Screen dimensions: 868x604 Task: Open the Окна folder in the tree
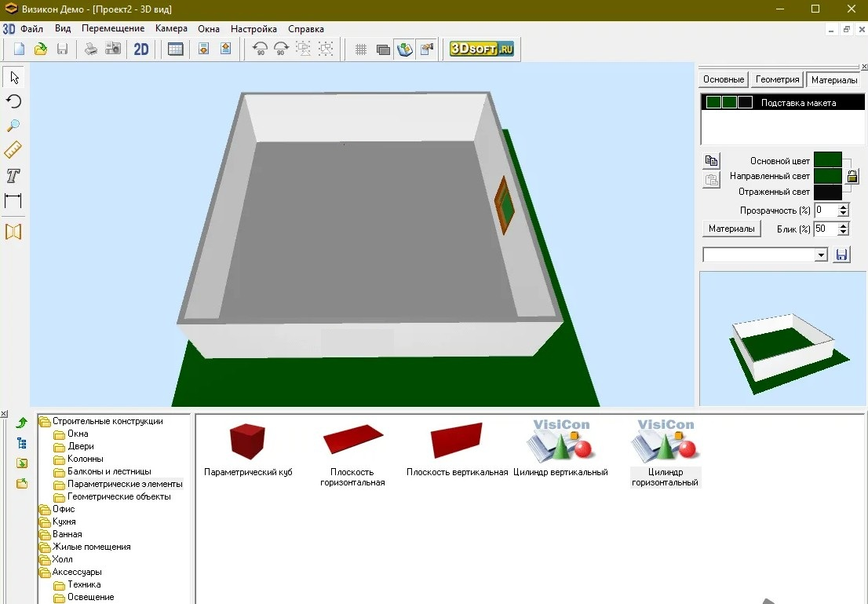point(71,434)
